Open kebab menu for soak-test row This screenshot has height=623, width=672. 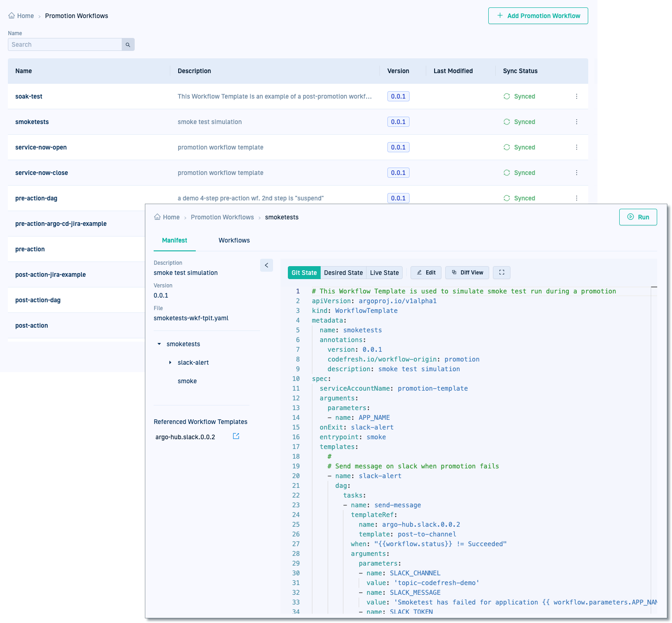point(576,96)
